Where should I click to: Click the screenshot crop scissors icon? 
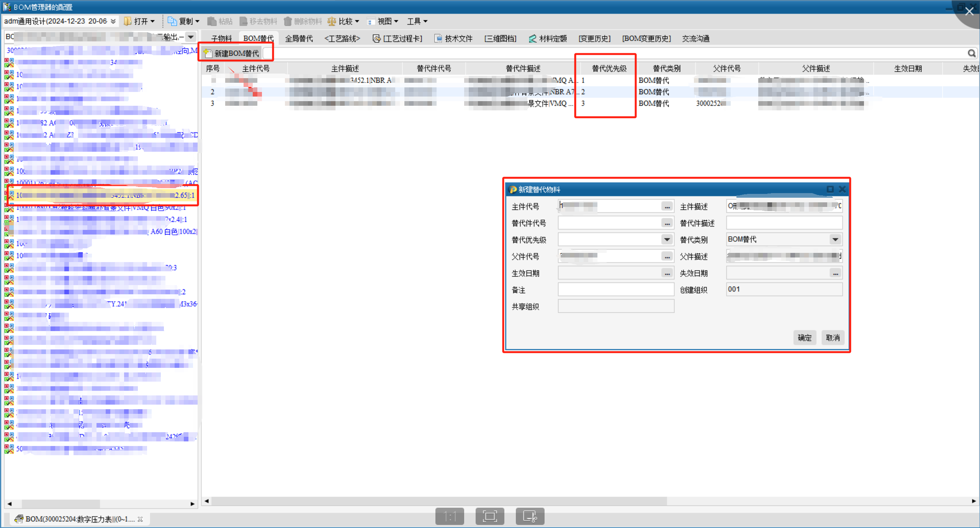530,517
